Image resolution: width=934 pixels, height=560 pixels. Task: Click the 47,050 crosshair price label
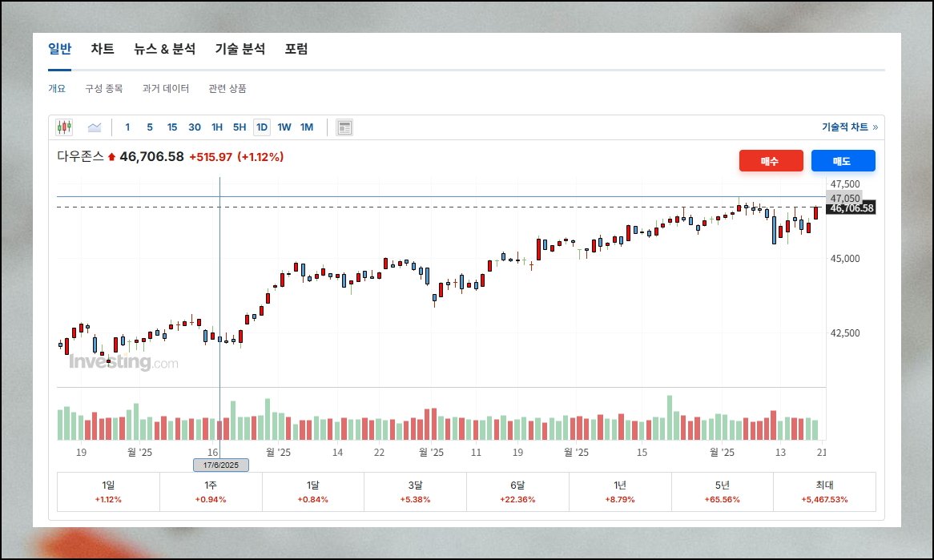pyautogui.click(x=844, y=198)
